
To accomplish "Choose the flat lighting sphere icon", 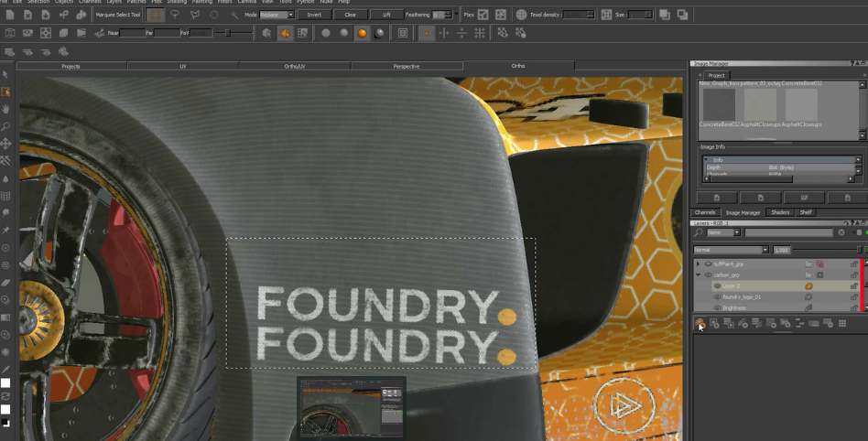I will [326, 33].
